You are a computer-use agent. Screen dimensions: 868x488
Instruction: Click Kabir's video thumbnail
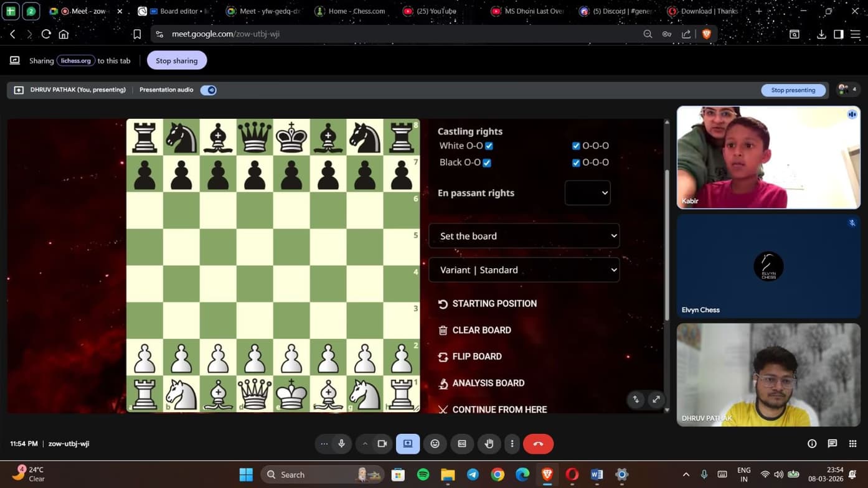(768, 157)
